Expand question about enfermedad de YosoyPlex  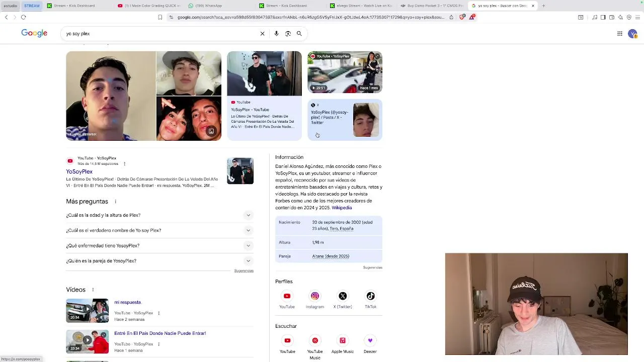[159, 246]
